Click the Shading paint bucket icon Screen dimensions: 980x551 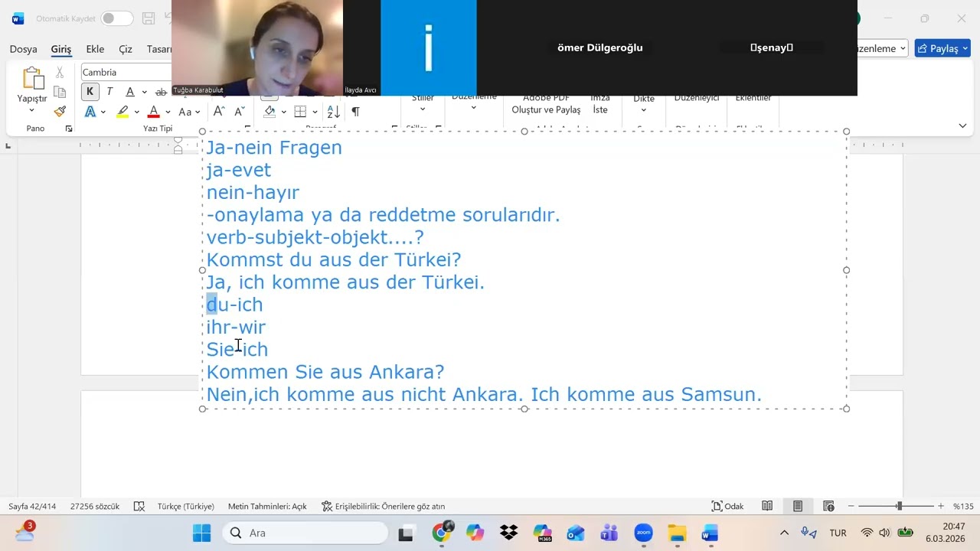(269, 112)
